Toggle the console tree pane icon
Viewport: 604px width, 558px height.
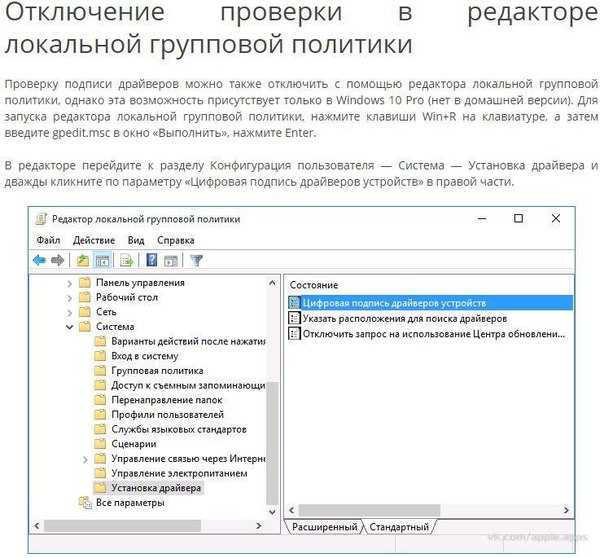[102, 261]
